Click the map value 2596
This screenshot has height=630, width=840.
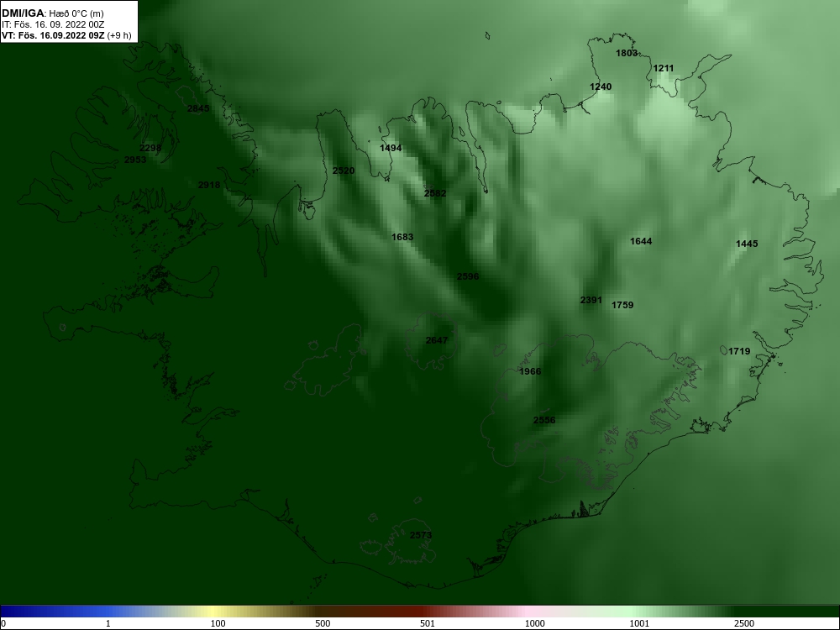click(x=468, y=277)
